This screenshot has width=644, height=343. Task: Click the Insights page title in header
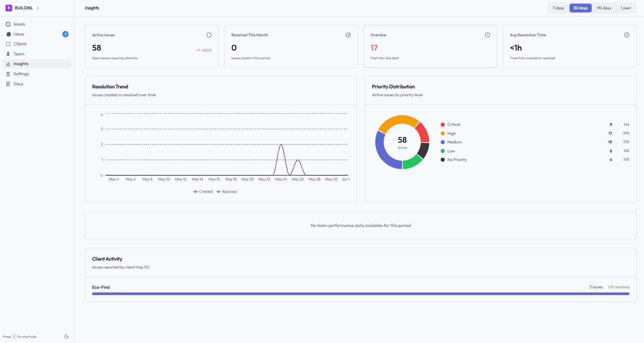coord(92,8)
